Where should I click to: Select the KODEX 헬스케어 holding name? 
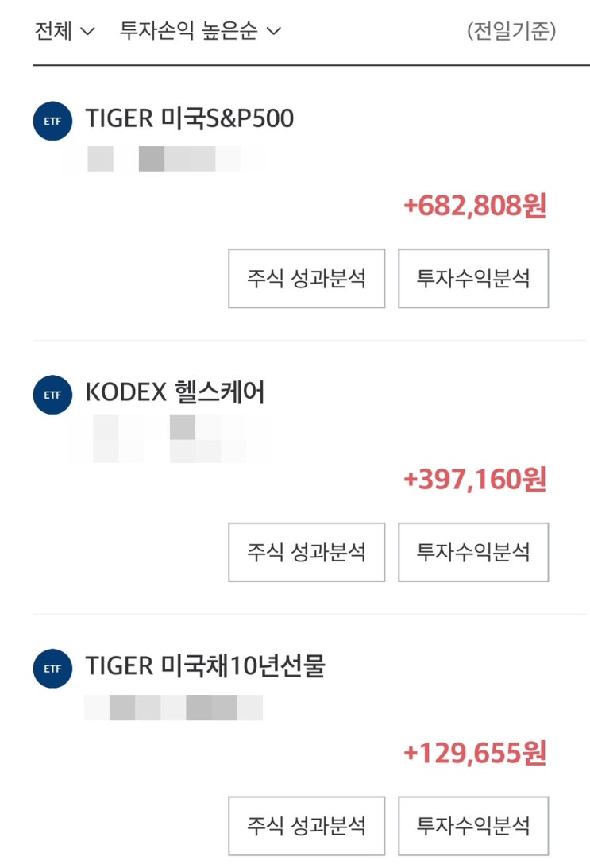coord(175,392)
